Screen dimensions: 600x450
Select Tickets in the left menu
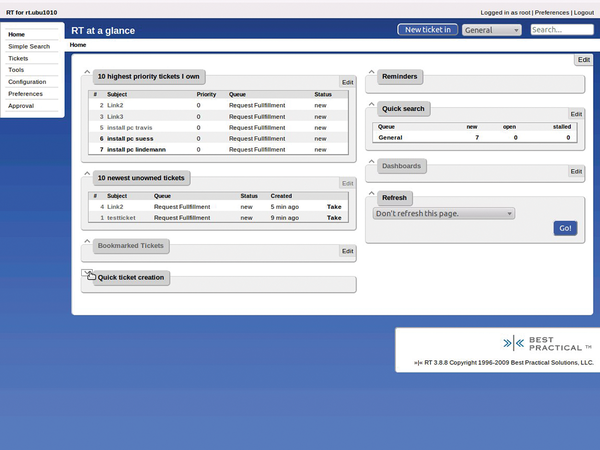(18, 58)
